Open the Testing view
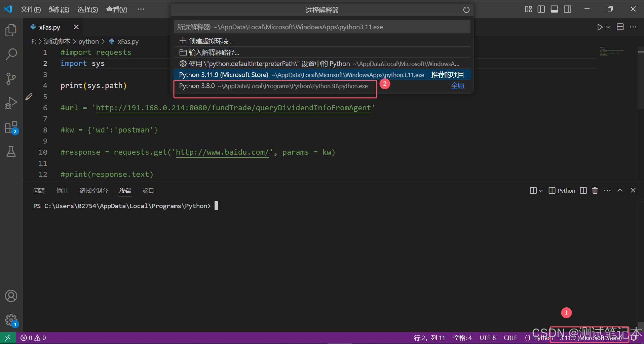 coord(11,151)
